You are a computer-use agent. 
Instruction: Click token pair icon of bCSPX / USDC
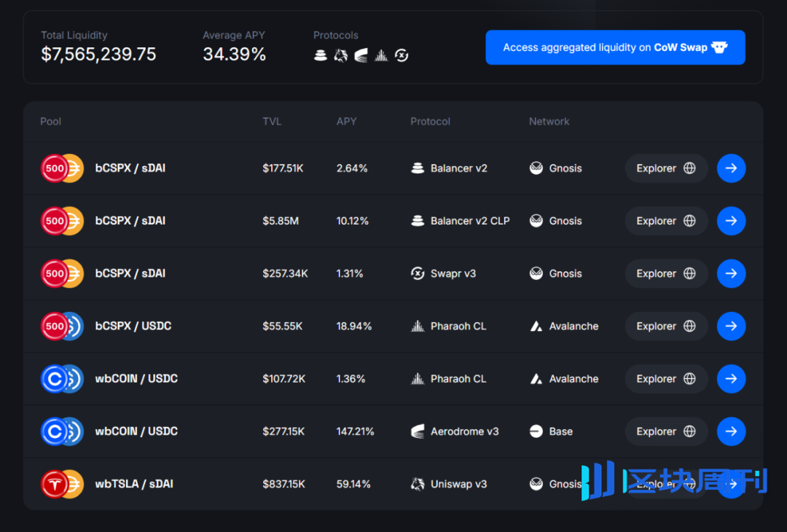(x=62, y=326)
